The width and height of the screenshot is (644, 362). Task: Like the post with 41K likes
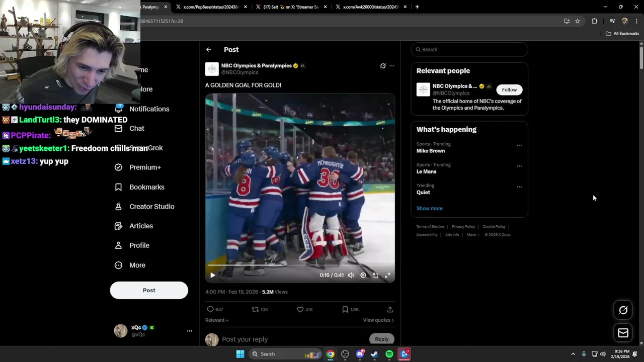pyautogui.click(x=304, y=309)
